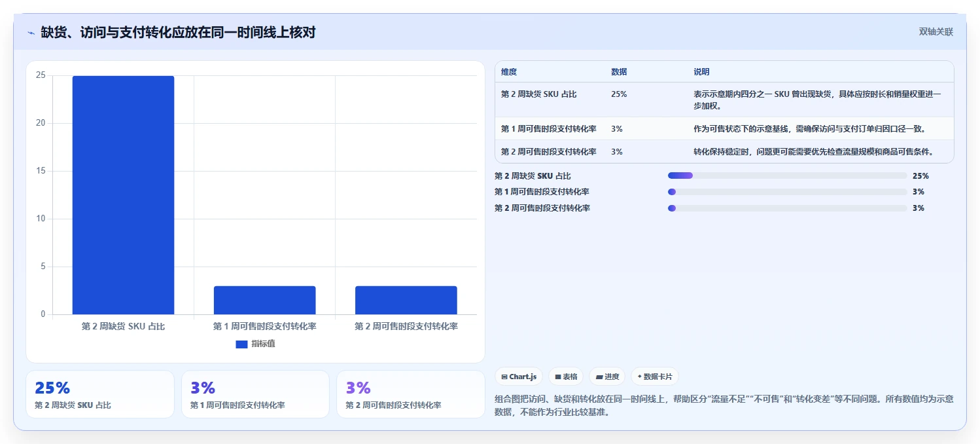Screen dimensions: 980x444
Task: Click the table data cell showing 25%
Action: point(619,94)
